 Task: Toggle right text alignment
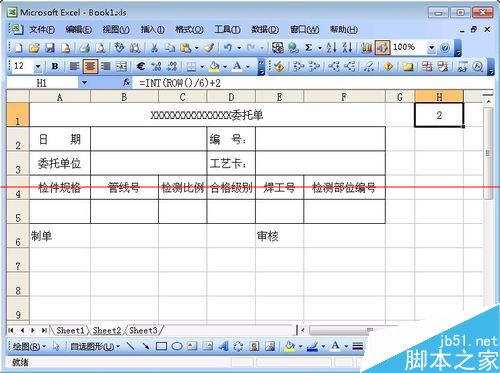point(106,66)
